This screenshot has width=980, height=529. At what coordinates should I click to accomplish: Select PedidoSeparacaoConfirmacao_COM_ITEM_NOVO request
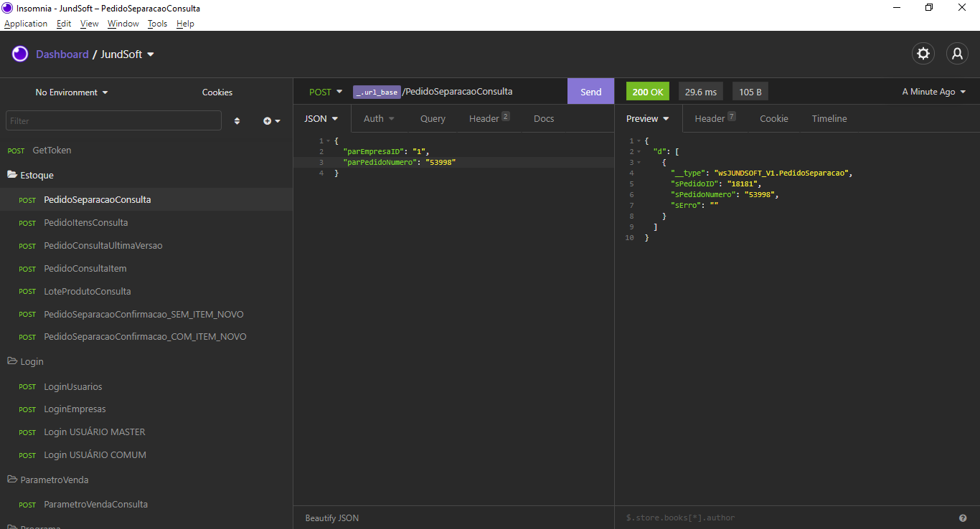tap(146, 336)
